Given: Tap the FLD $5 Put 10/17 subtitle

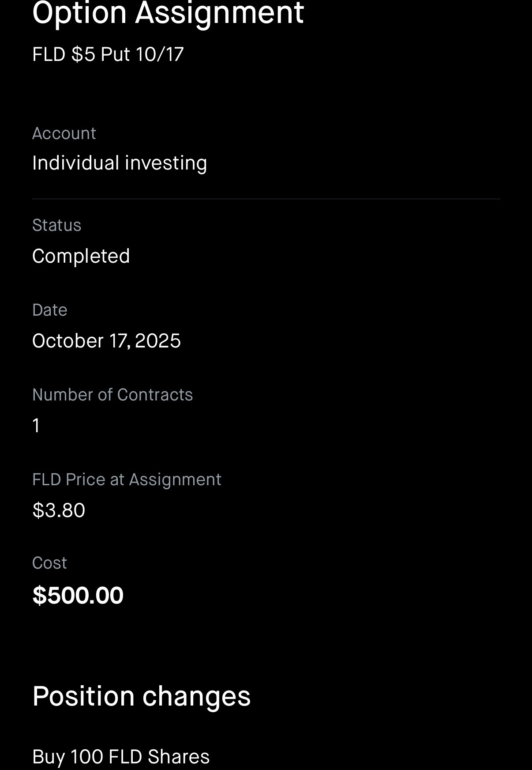Looking at the screenshot, I should [108, 54].
